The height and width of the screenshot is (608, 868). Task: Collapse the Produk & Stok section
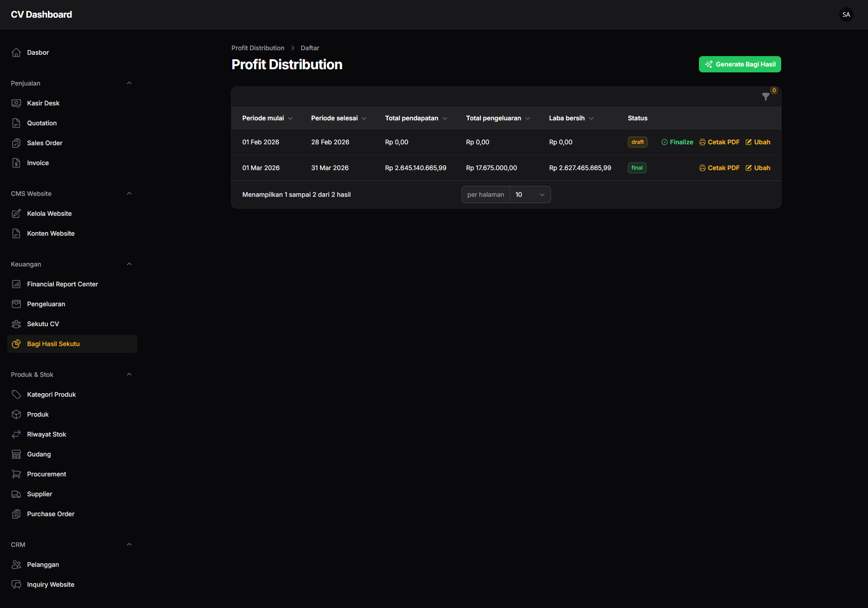click(129, 375)
